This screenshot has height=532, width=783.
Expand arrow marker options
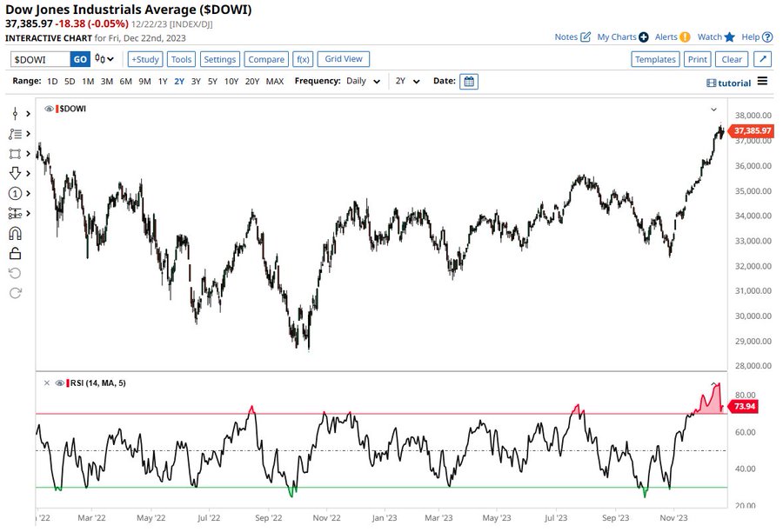[x=29, y=173]
